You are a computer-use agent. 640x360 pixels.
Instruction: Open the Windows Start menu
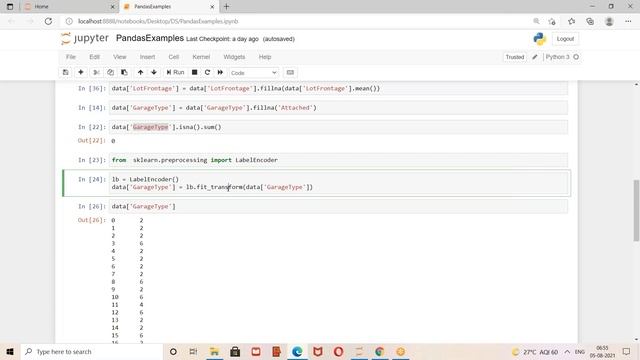(10, 351)
